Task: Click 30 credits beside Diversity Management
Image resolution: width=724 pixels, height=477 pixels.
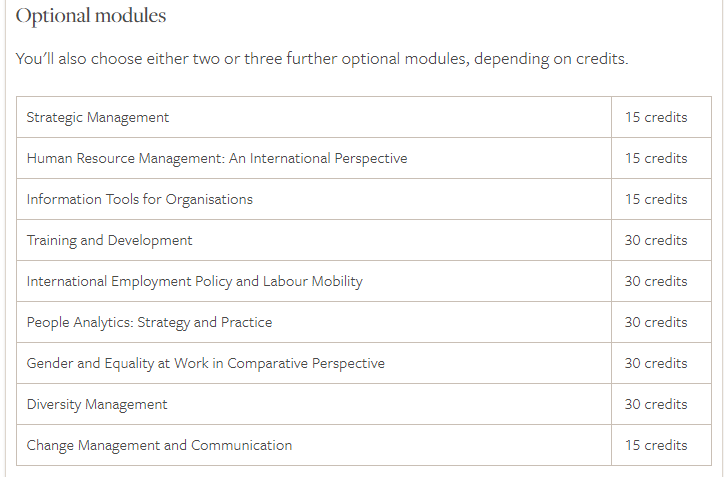Action: 656,404
